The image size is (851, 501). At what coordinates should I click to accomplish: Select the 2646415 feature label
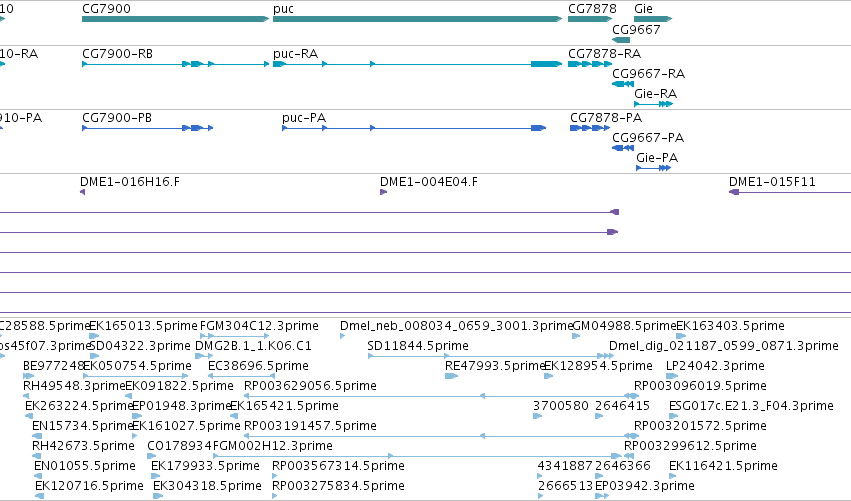(x=623, y=406)
